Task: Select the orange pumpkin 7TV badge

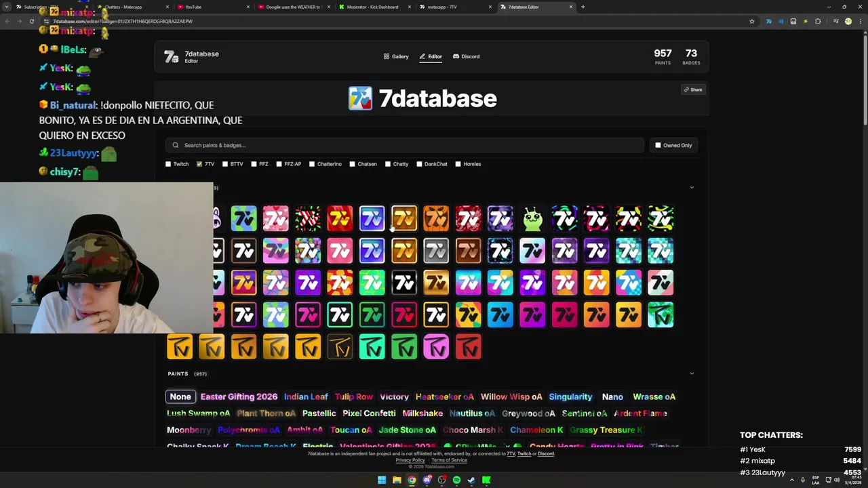Action: [x=436, y=218]
